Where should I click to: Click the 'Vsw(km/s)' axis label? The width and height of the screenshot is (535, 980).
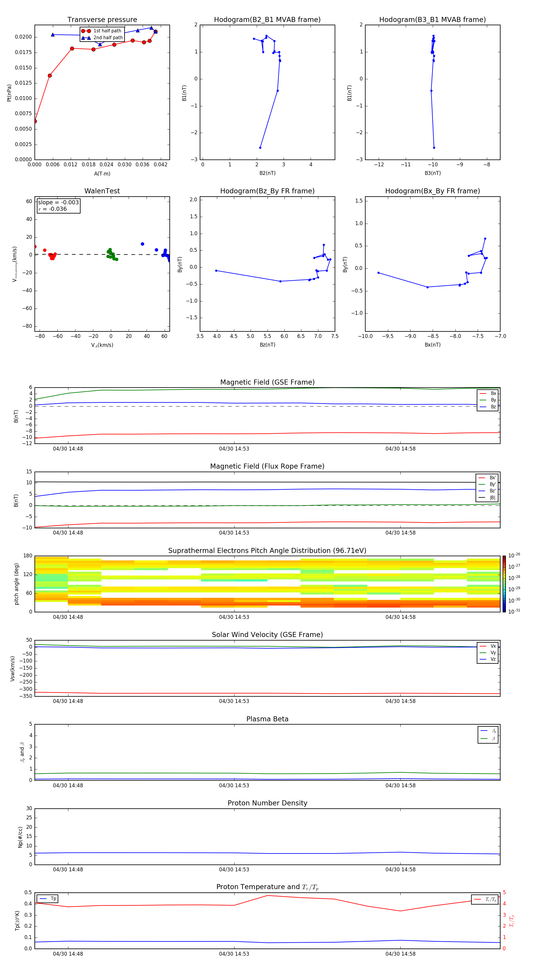pyautogui.click(x=12, y=668)
